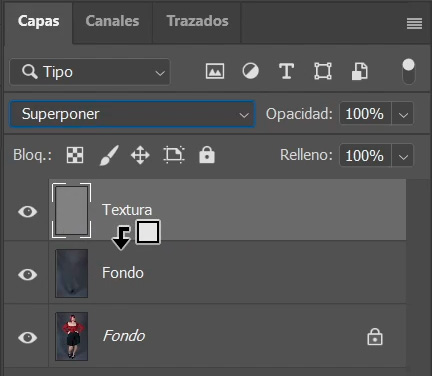The image size is (432, 376).
Task: Open the Superponer blend mode dropdown
Action: pyautogui.click(x=132, y=114)
